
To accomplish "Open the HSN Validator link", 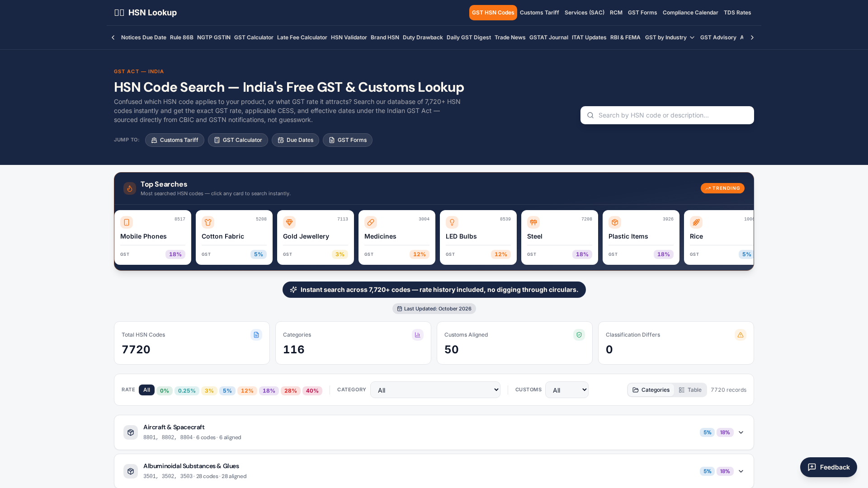I will click(349, 38).
